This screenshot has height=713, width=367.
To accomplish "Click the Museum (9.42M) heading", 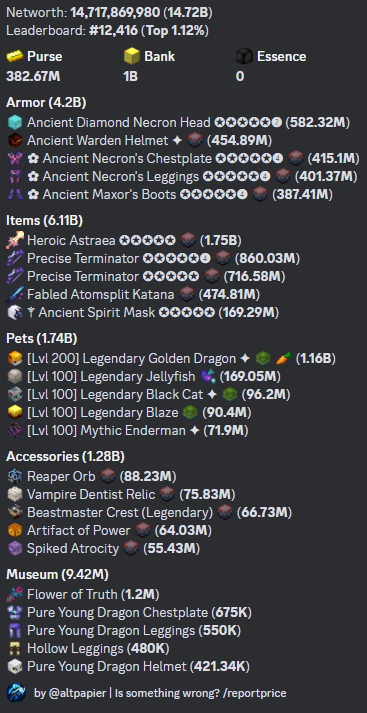I will click(x=57, y=575).
